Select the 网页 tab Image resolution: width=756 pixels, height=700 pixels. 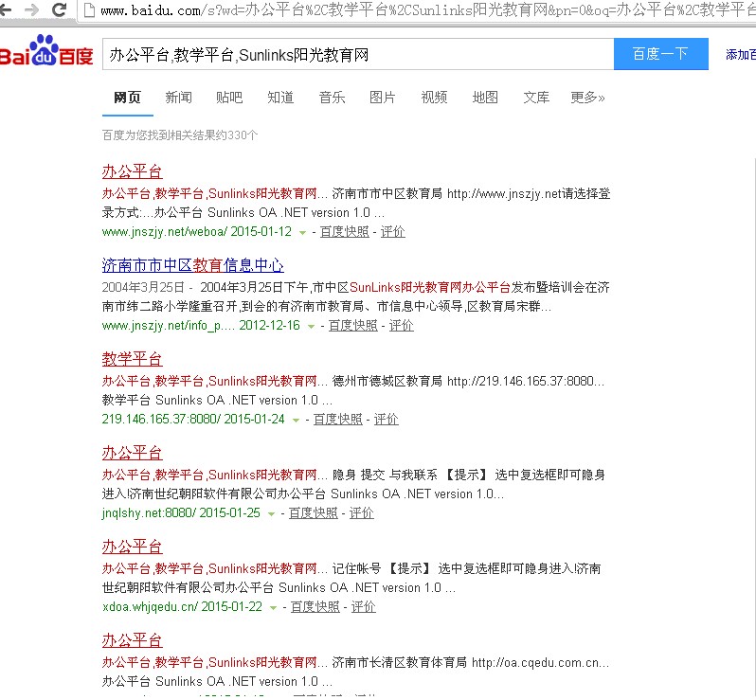coord(127,98)
